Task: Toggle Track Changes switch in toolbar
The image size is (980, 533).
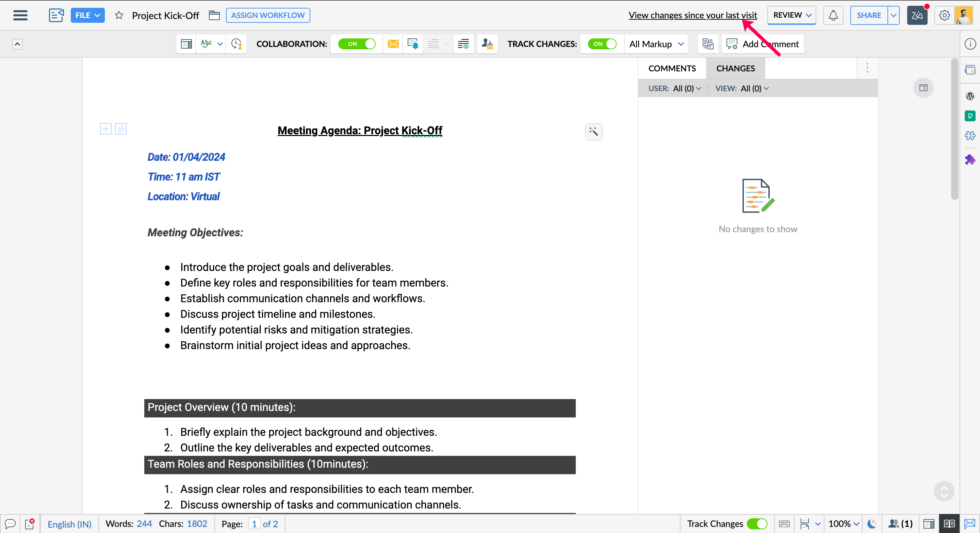Action: tap(602, 44)
